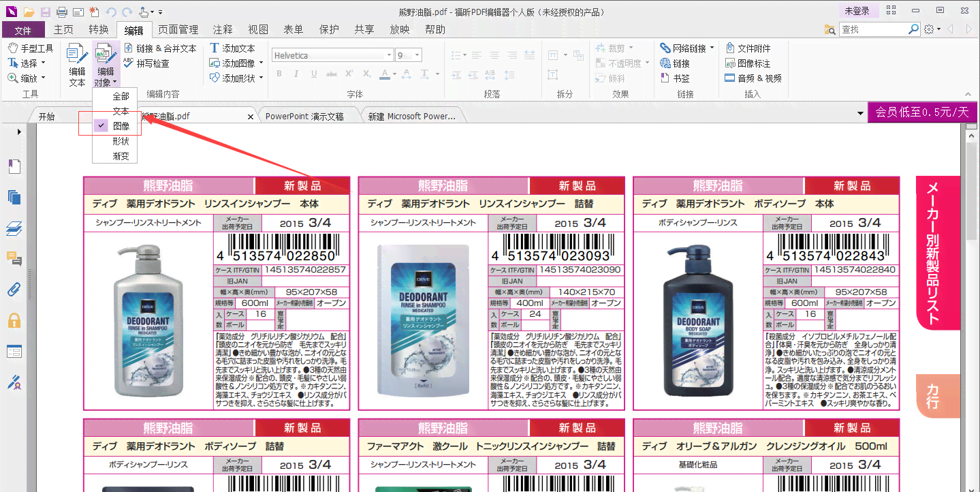Choose 文本 in edit object menu

coord(115,111)
